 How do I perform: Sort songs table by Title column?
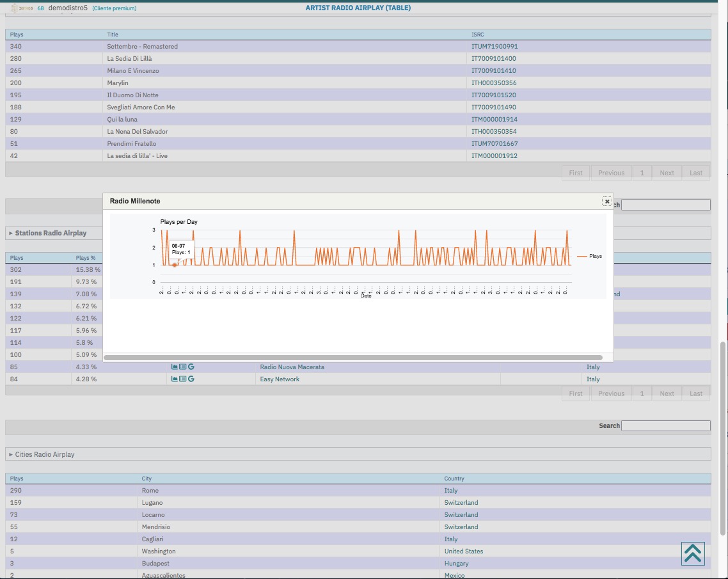(x=113, y=35)
